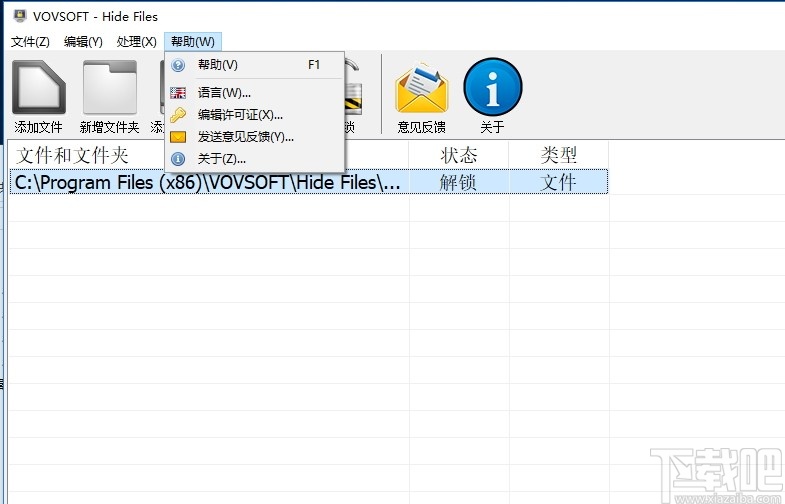785x504 pixels.
Task: Click the 文件 type cell
Action: (x=558, y=182)
